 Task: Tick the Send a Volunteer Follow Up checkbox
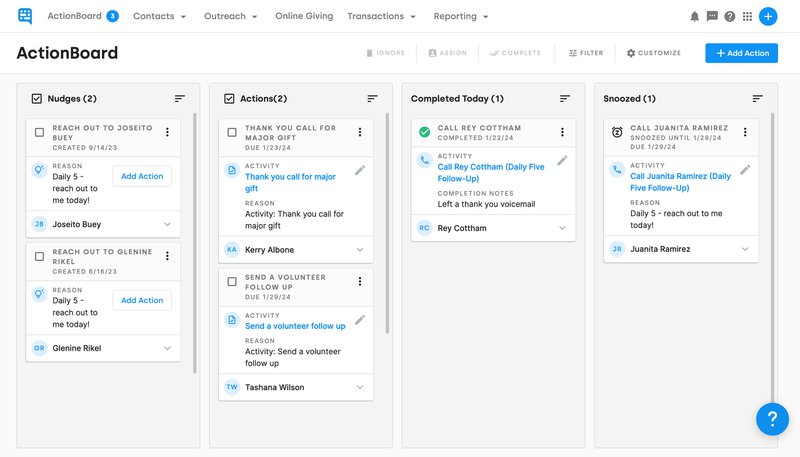[232, 282]
